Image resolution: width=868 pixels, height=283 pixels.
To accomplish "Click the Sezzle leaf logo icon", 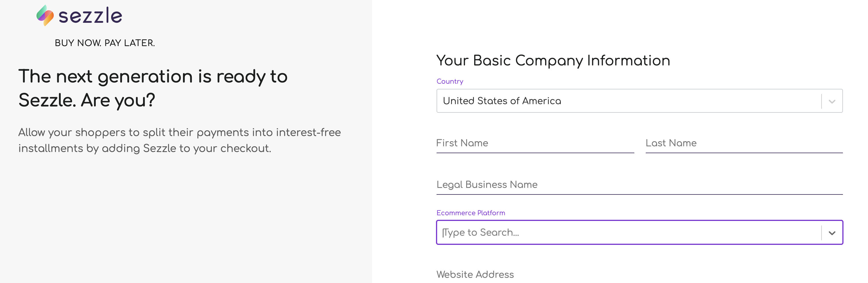I will click(x=45, y=15).
